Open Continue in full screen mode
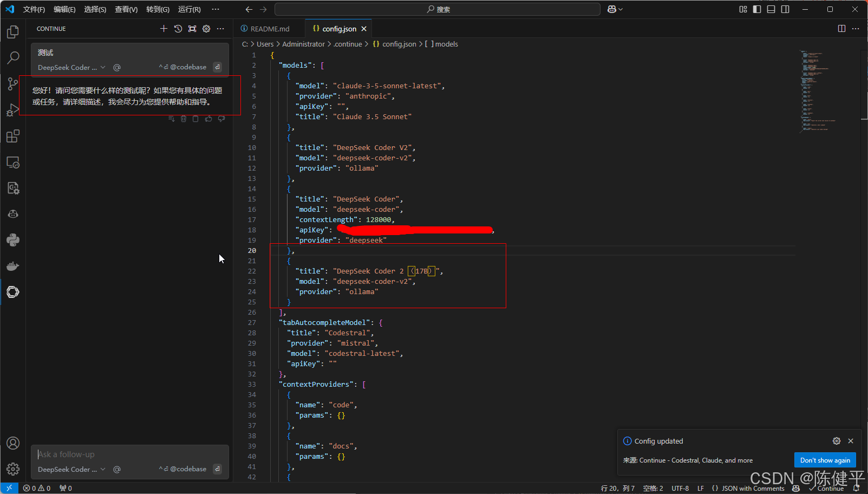Viewport: 868px width, 494px height. point(192,29)
